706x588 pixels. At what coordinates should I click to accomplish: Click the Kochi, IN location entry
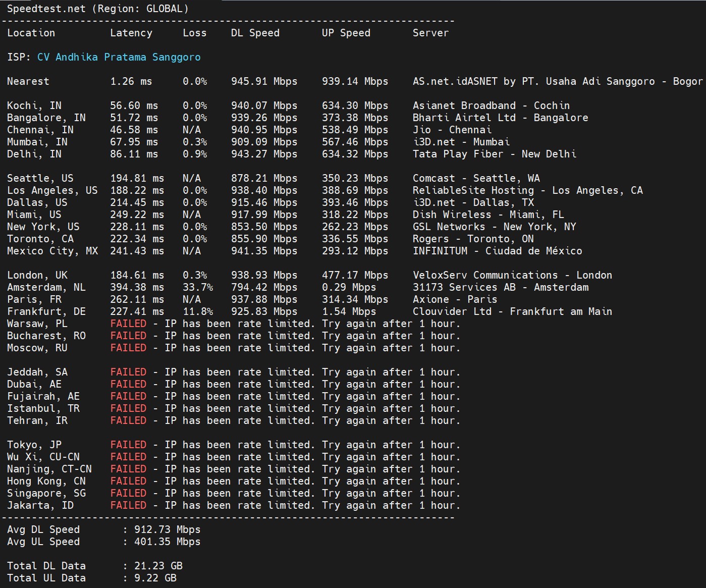[34, 105]
